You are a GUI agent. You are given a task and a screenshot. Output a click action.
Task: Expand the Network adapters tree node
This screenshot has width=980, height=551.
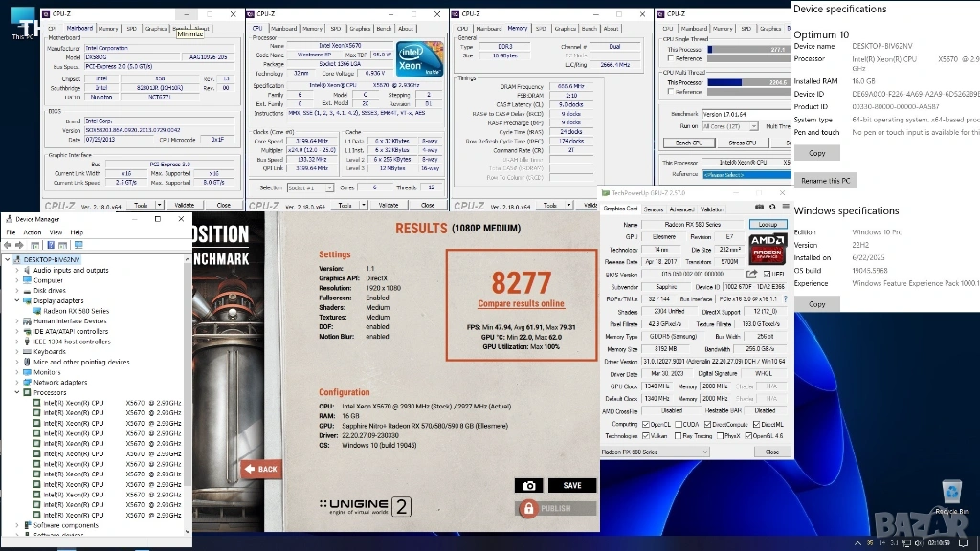[16, 382]
